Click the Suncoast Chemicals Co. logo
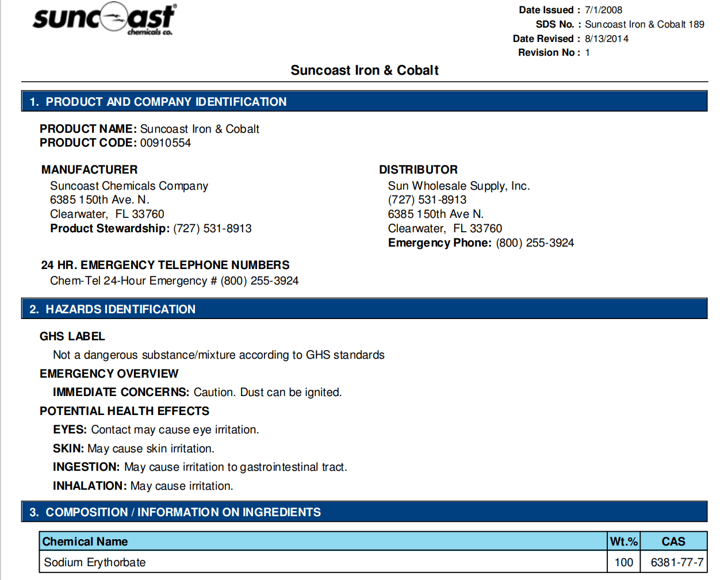 point(105,19)
